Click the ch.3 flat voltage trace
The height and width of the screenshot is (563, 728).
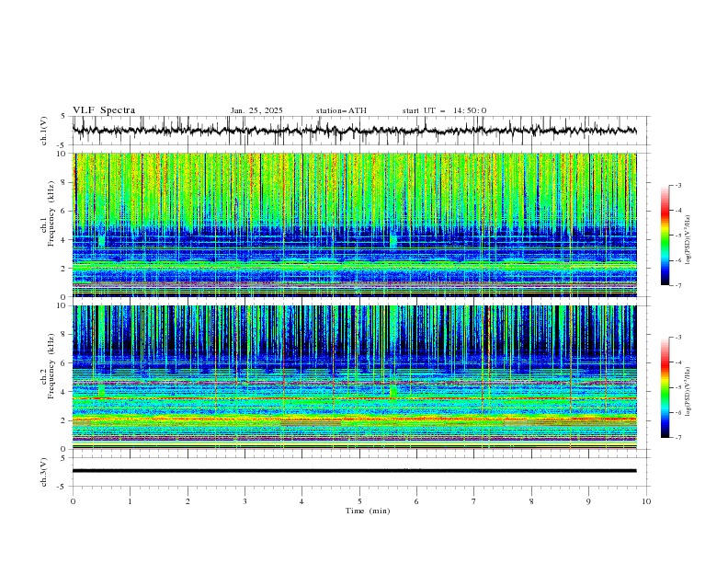pos(354,471)
